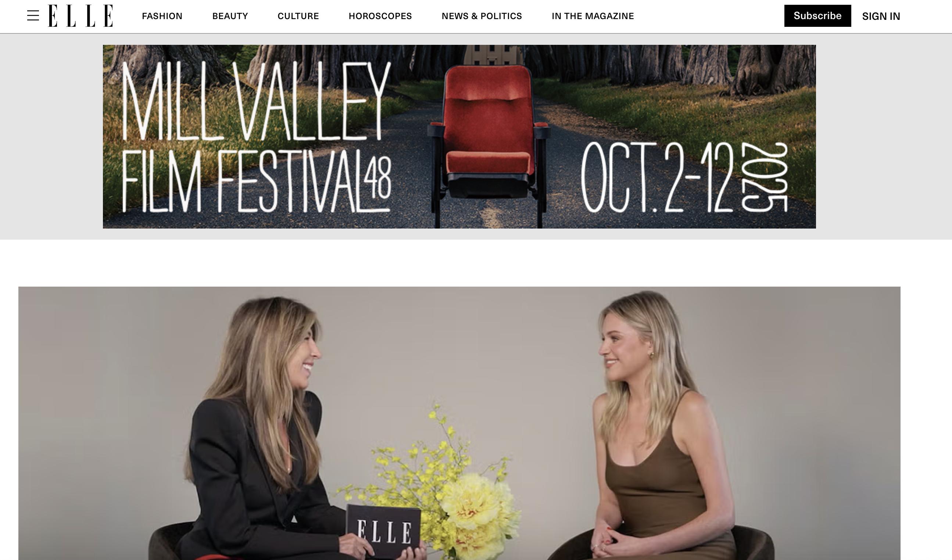
Task: Navigate to News & Politics
Action: pyautogui.click(x=482, y=16)
